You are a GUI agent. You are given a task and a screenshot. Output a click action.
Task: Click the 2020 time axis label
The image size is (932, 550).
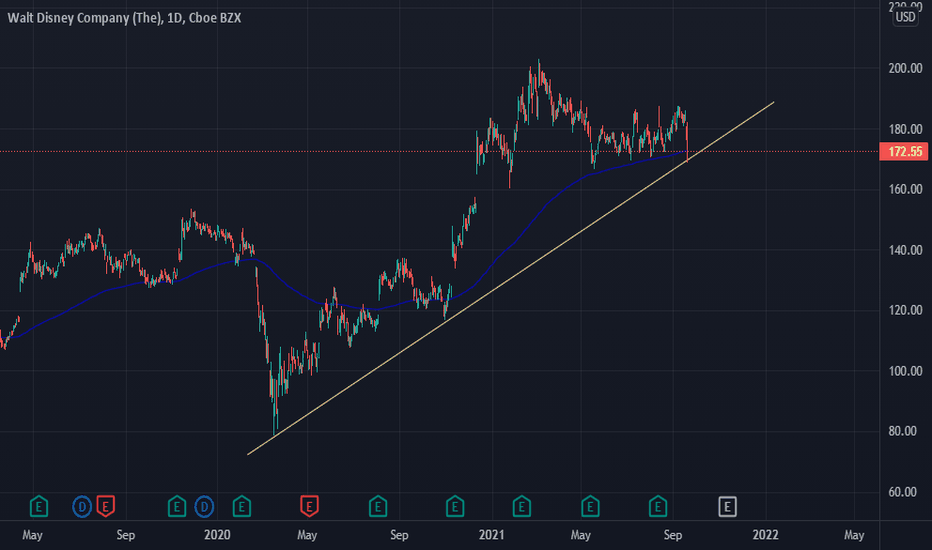pos(217,535)
